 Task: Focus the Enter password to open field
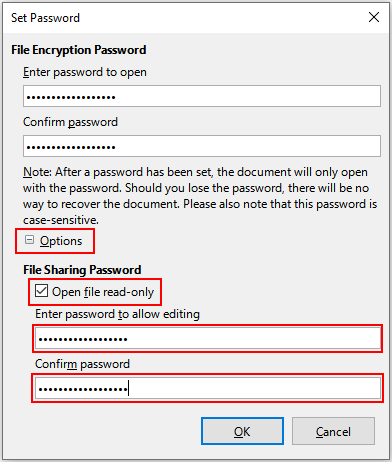(x=202, y=96)
